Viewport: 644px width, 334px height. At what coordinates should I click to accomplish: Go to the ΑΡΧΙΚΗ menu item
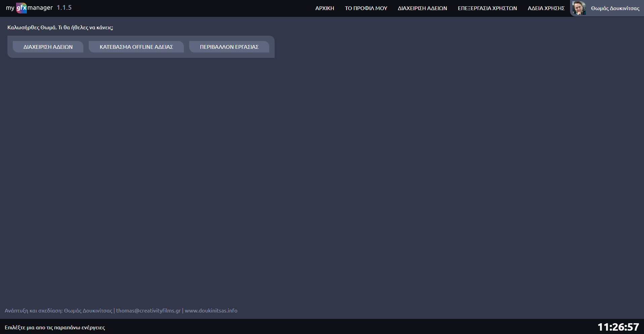tap(324, 8)
